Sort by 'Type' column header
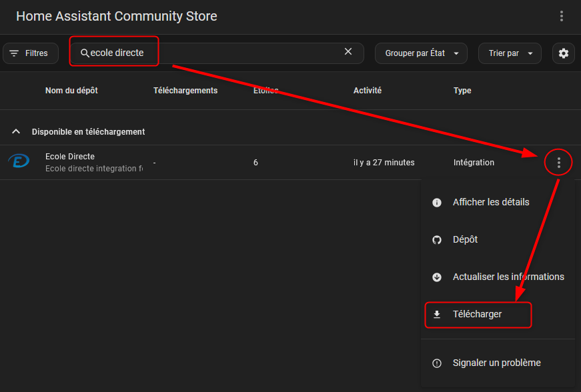The width and height of the screenshot is (581, 392). coord(462,91)
